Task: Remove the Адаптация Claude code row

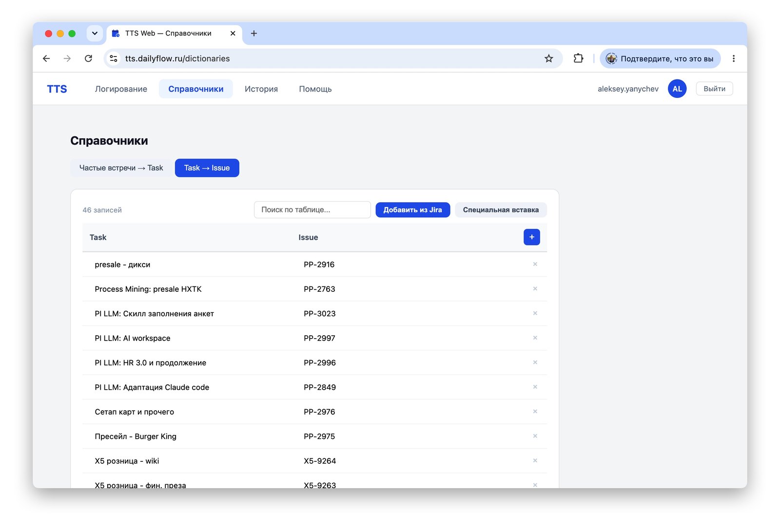Action: coord(535,387)
